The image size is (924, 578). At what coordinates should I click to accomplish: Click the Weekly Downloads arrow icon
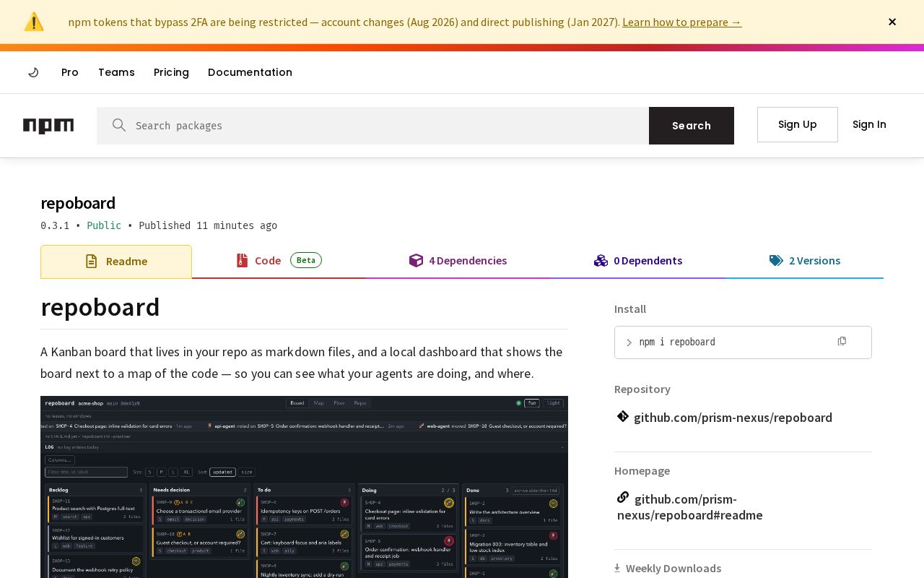(x=617, y=568)
